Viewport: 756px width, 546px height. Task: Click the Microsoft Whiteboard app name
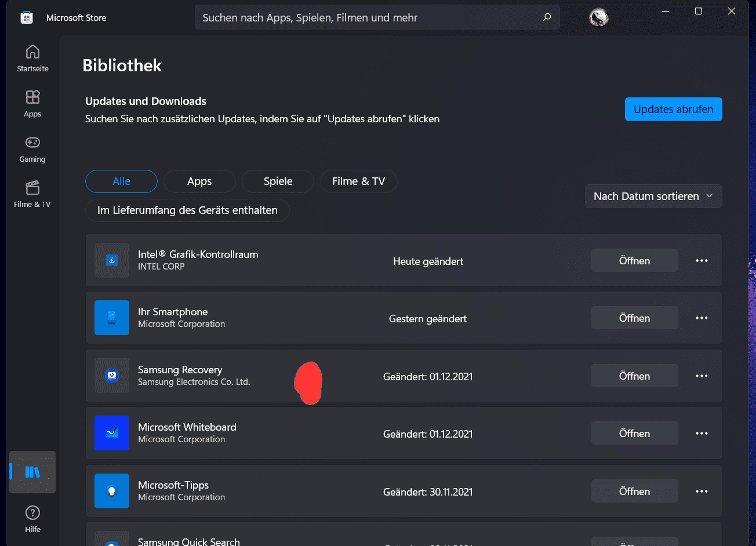point(187,427)
